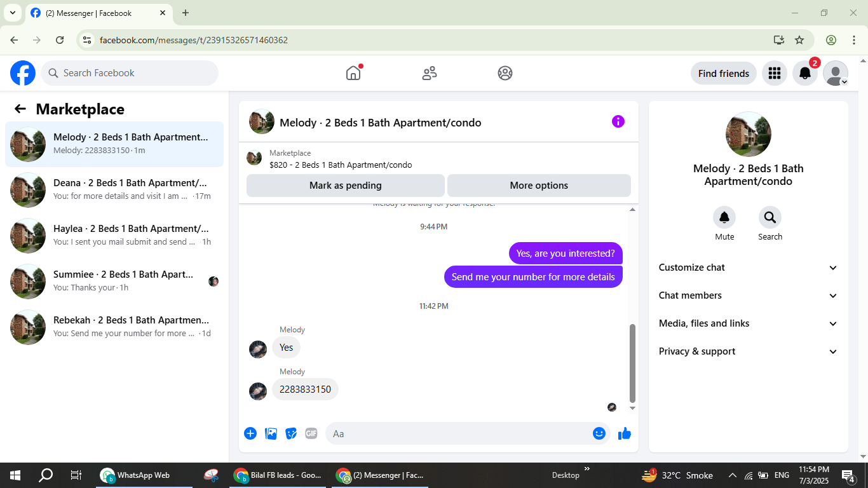Switch to Bilal FB leads taskbar window

point(278,475)
